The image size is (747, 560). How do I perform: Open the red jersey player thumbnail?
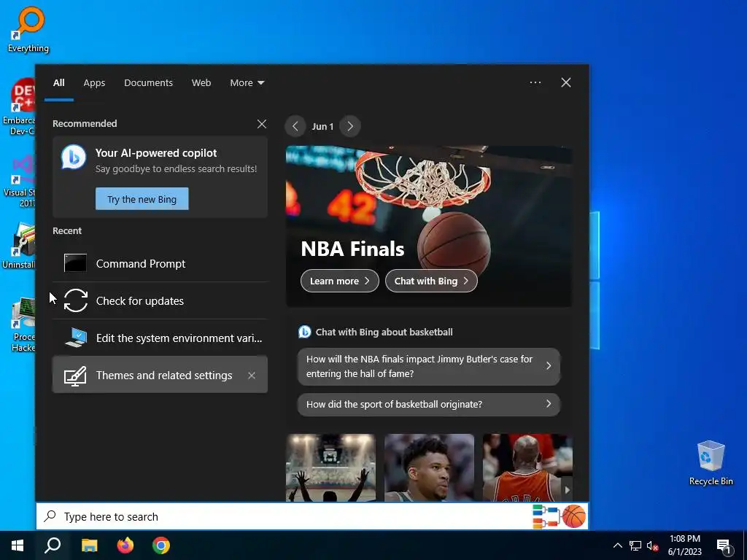[x=527, y=467]
